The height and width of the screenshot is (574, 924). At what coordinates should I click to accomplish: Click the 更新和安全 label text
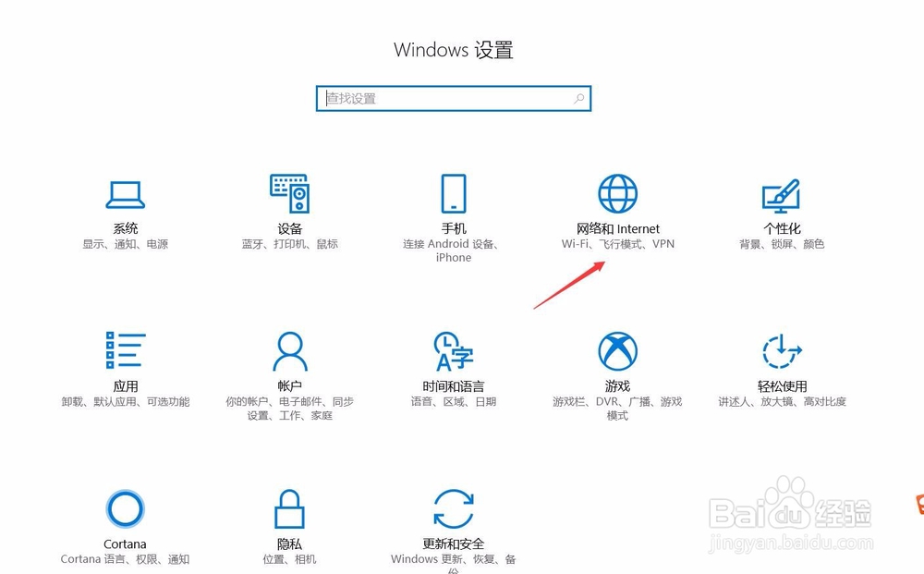pos(453,543)
